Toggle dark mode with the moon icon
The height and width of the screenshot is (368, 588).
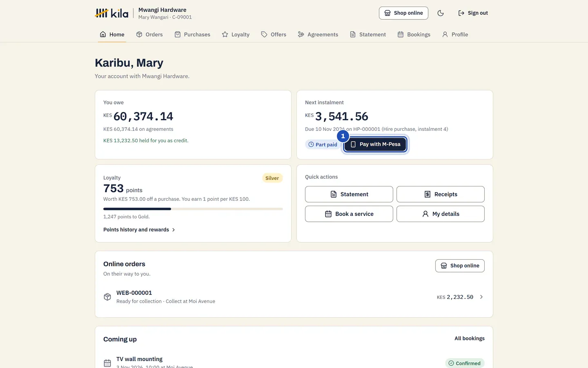440,13
